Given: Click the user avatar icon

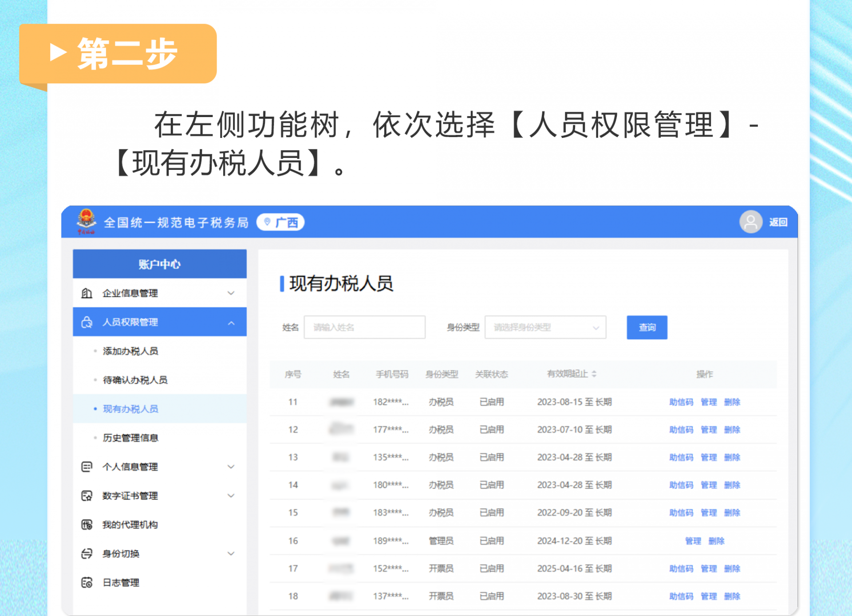Looking at the screenshot, I should click(x=750, y=222).
